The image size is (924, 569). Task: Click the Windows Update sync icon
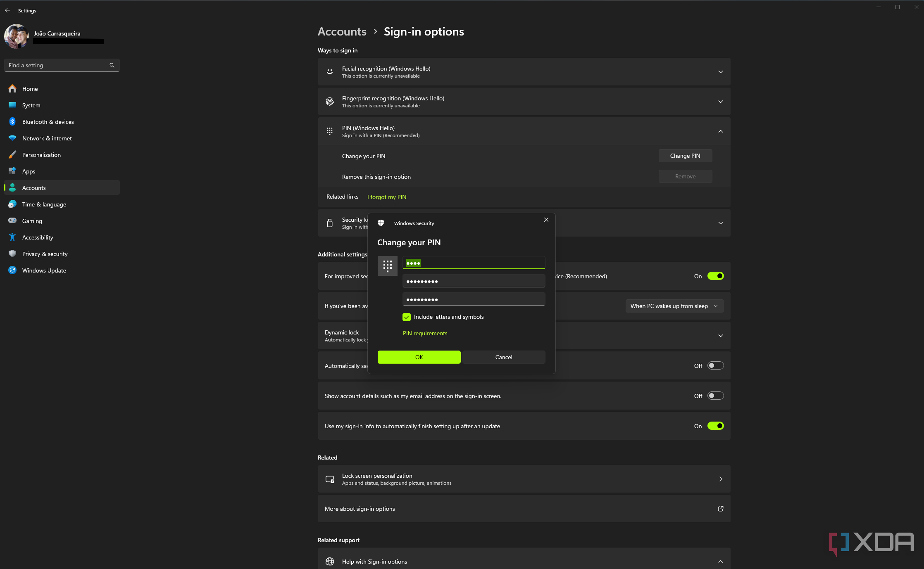click(x=12, y=270)
